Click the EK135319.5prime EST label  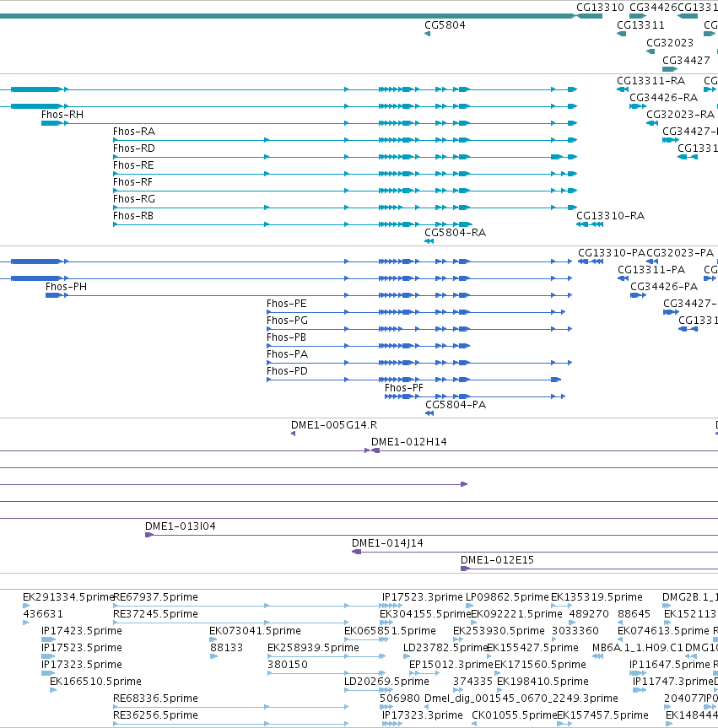tap(597, 597)
